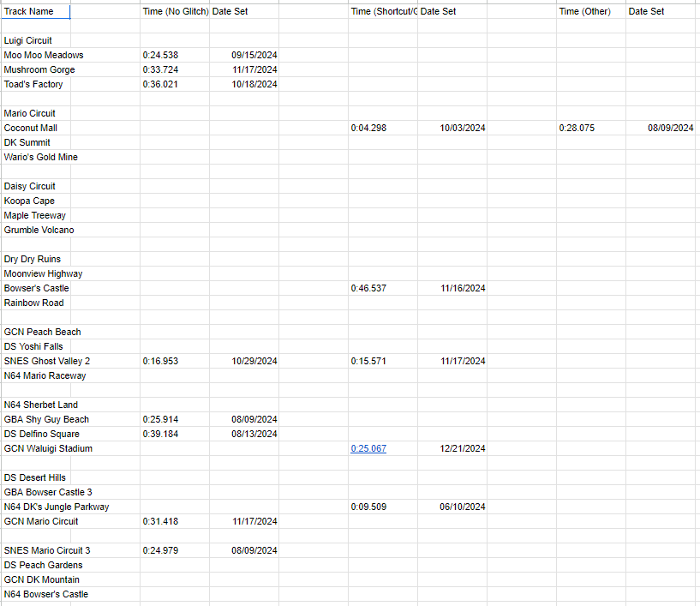Click Coconut Mall other time 0:28.075
Image resolution: width=700 pixels, height=606 pixels.
coord(591,129)
